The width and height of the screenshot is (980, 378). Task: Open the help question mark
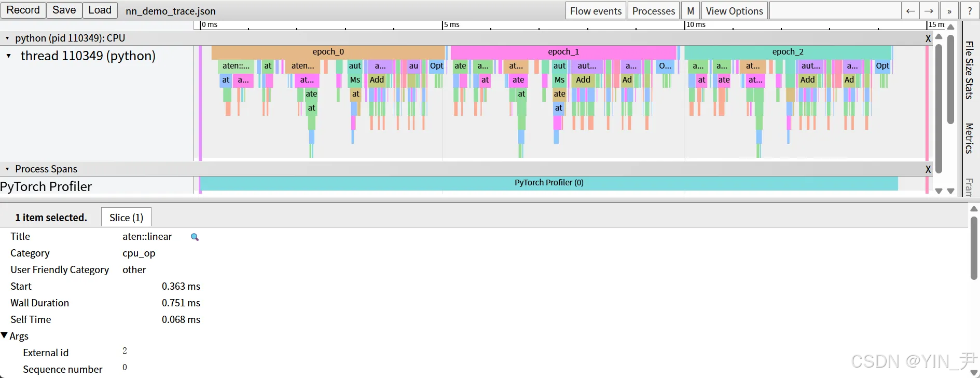point(970,11)
